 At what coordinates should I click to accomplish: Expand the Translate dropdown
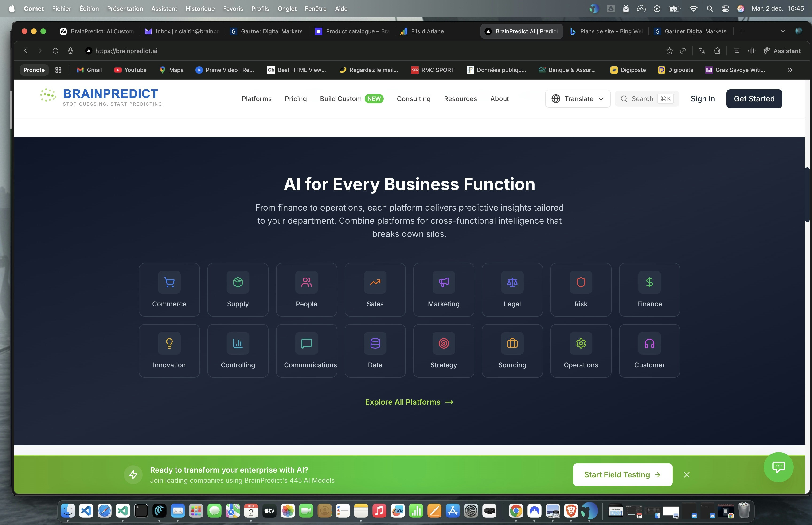577,98
